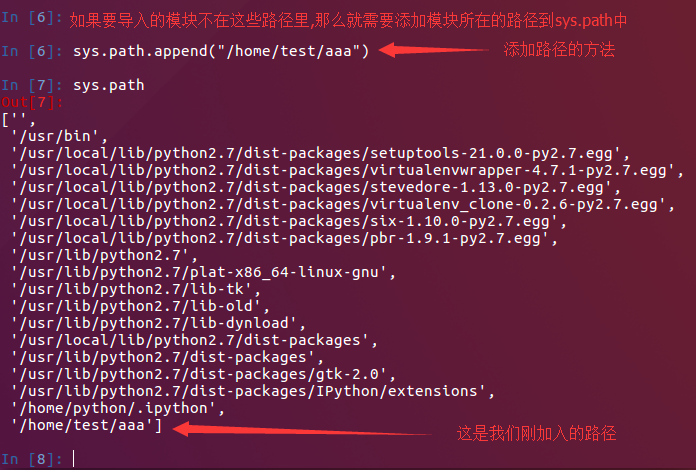Click the '/home/python/.ipython' path line
This screenshot has width=696, height=470.
point(118,408)
